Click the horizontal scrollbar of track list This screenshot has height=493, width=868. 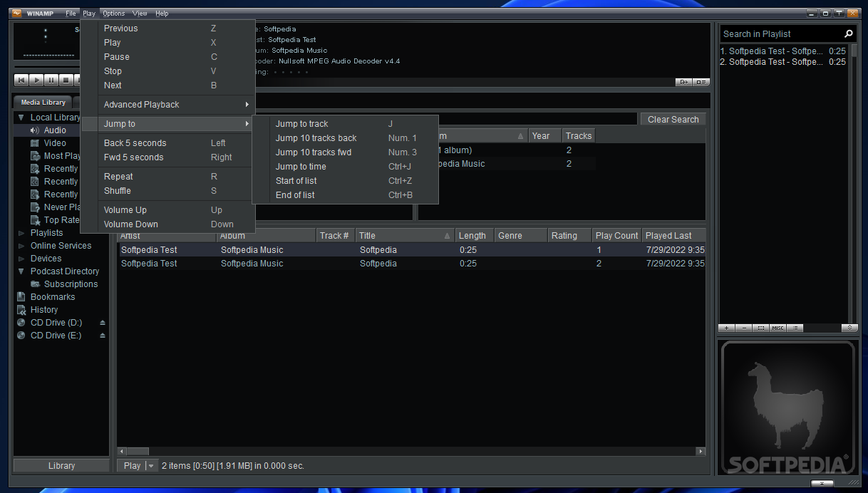tap(412, 451)
